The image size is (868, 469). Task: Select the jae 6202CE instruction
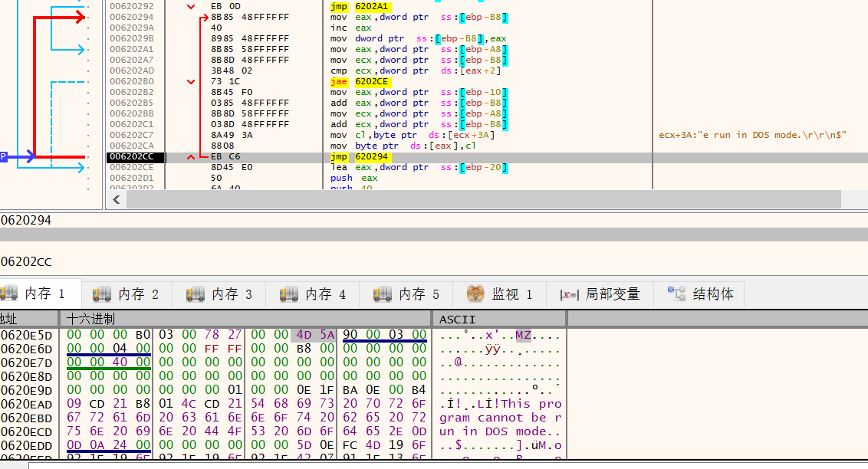(360, 81)
